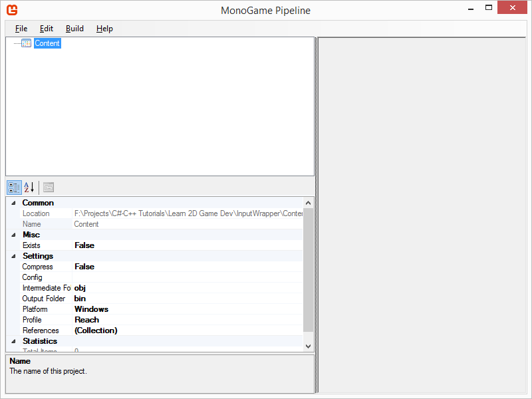Screen dimensions: 532x399
Task: Click the Exists value False
Action: [84, 245]
